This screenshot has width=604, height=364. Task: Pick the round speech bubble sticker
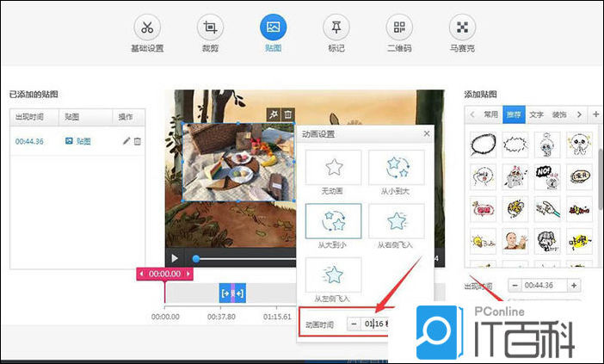(483, 145)
